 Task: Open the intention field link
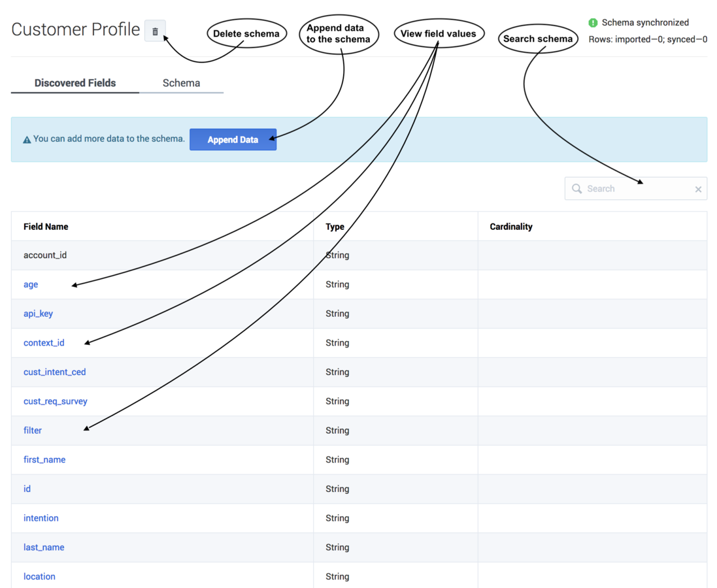41,518
